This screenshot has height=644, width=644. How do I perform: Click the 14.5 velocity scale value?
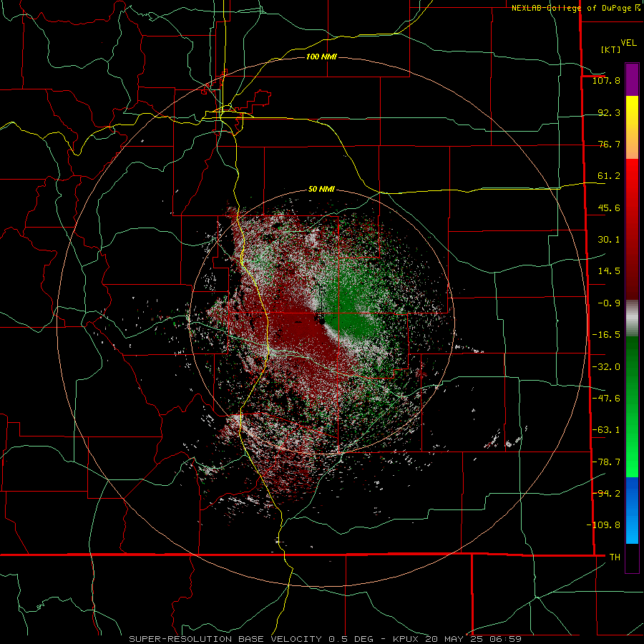click(609, 271)
